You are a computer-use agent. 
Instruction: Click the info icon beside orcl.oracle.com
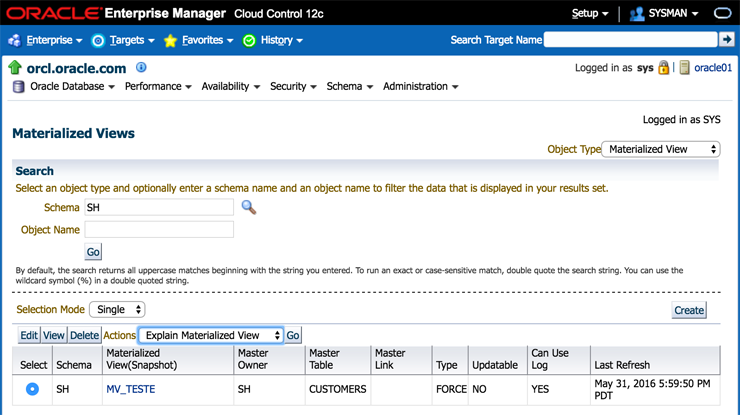click(141, 67)
